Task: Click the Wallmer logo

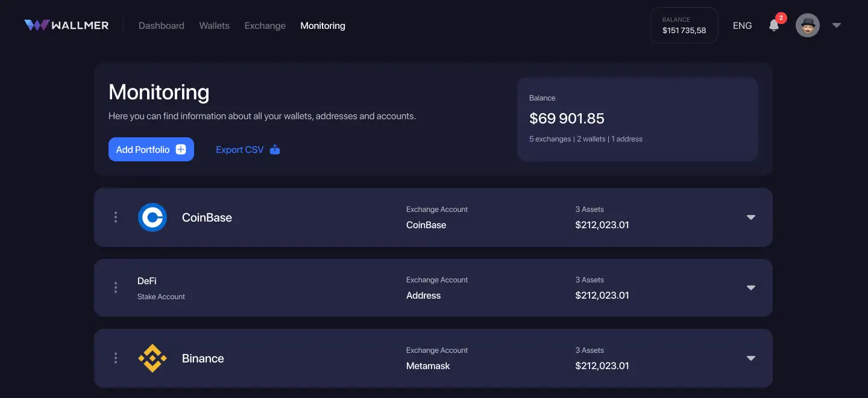Action: click(66, 25)
